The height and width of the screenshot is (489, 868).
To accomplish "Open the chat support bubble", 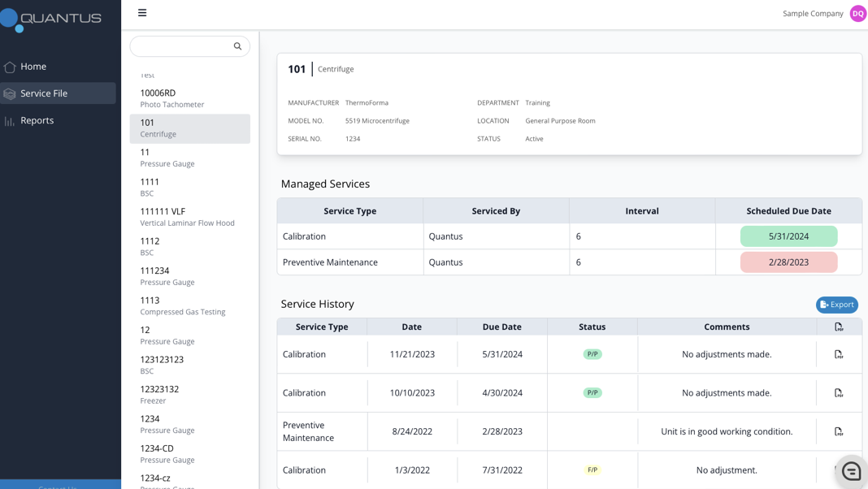I will tap(851, 471).
